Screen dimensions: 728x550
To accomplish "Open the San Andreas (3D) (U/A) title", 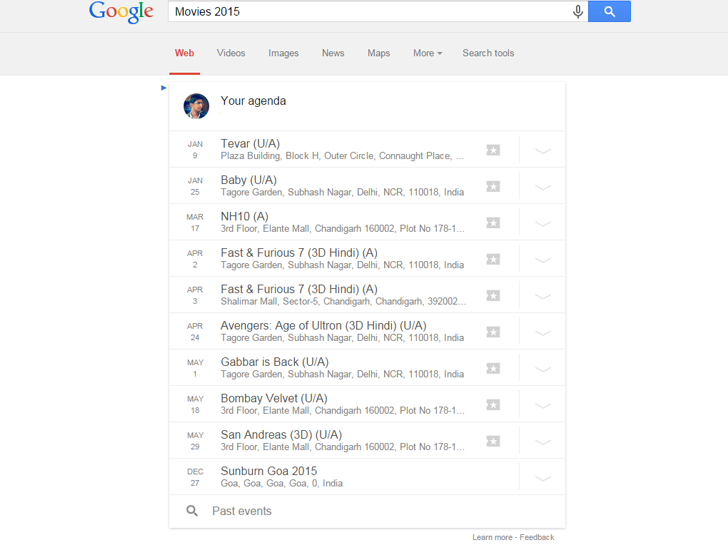I will point(281,435).
